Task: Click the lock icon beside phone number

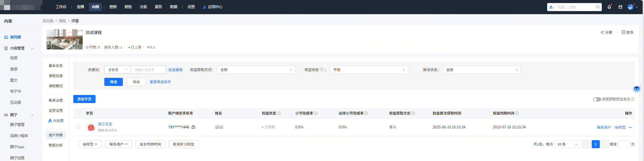Action: pyautogui.click(x=193, y=127)
